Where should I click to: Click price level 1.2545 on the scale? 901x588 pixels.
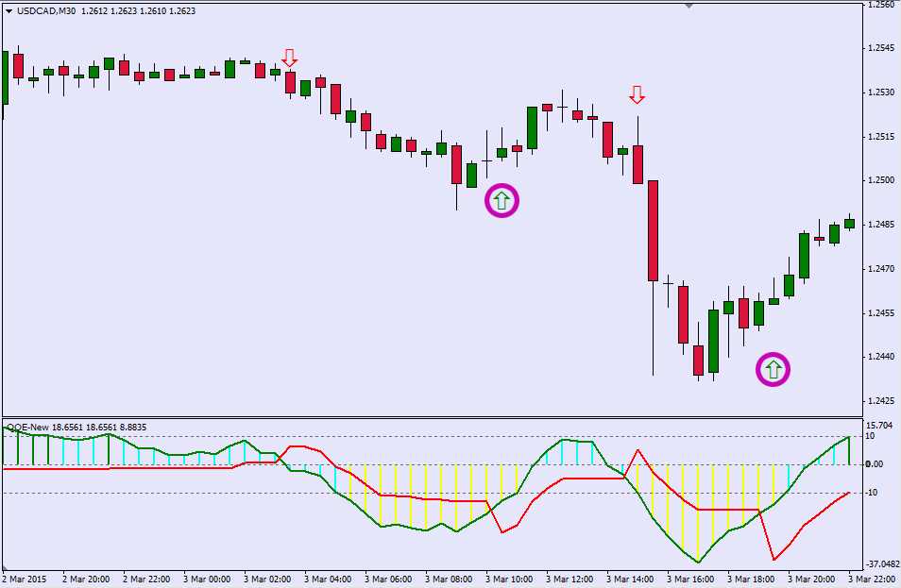[x=881, y=47]
